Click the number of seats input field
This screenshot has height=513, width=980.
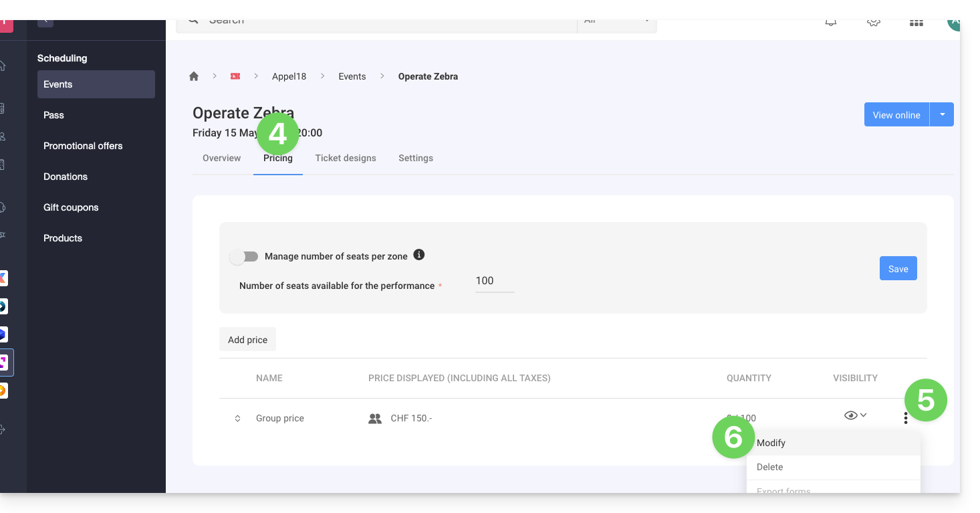click(x=494, y=281)
